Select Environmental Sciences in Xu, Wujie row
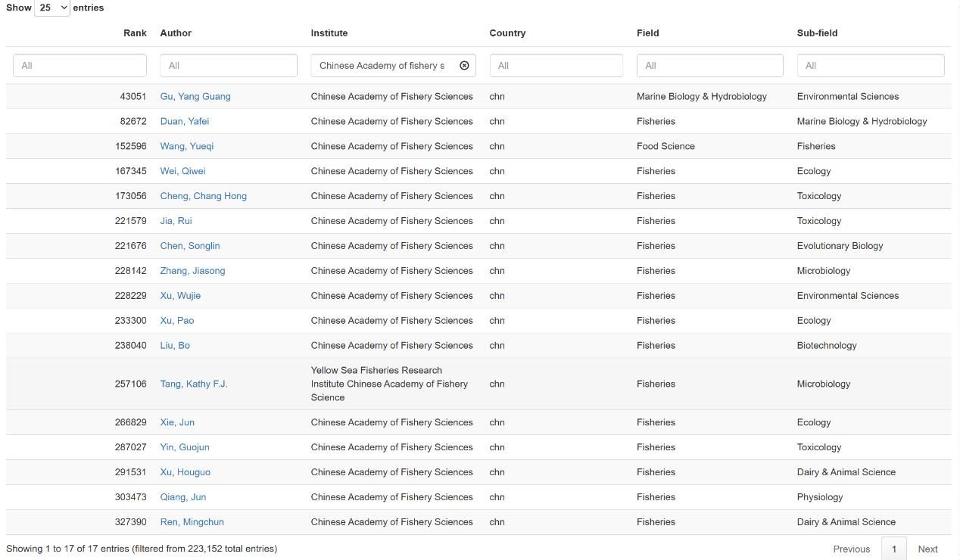This screenshot has height=560, width=960. (x=848, y=296)
